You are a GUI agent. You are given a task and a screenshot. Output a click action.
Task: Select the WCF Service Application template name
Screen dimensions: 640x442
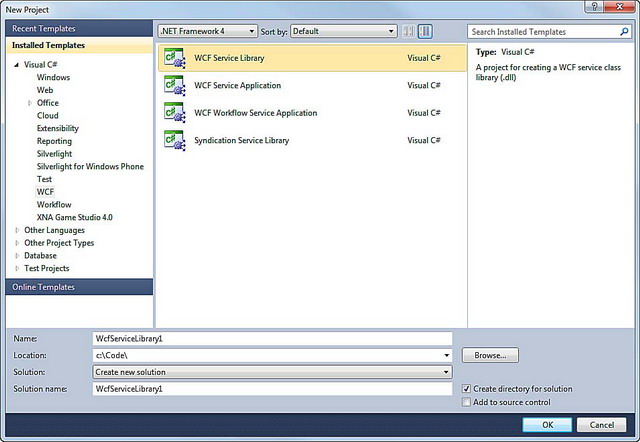click(238, 85)
